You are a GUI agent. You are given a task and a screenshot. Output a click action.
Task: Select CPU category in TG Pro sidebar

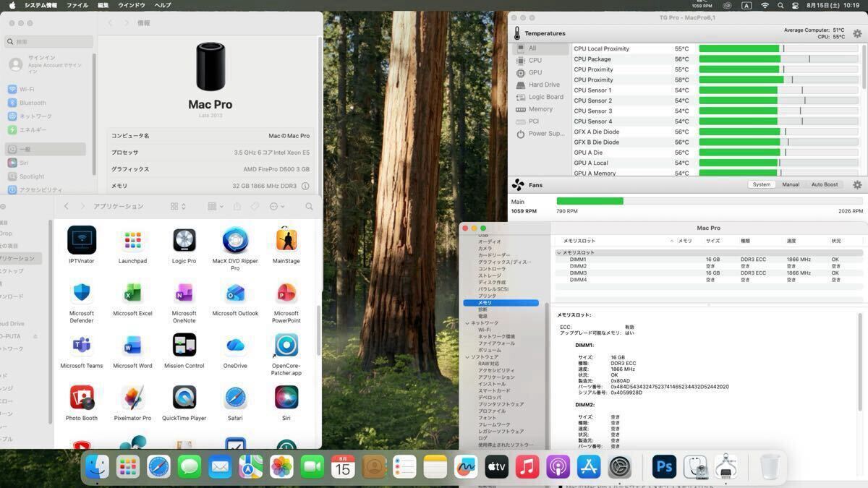point(535,61)
